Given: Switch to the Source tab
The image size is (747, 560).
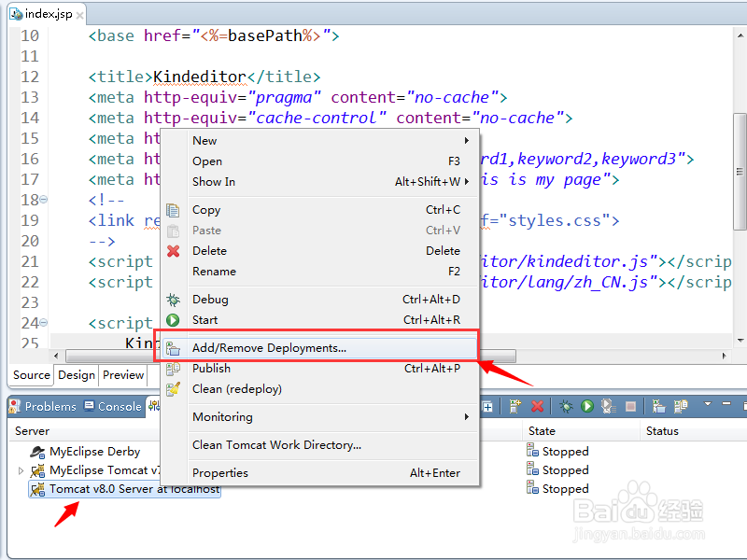Looking at the screenshot, I should pos(32,375).
